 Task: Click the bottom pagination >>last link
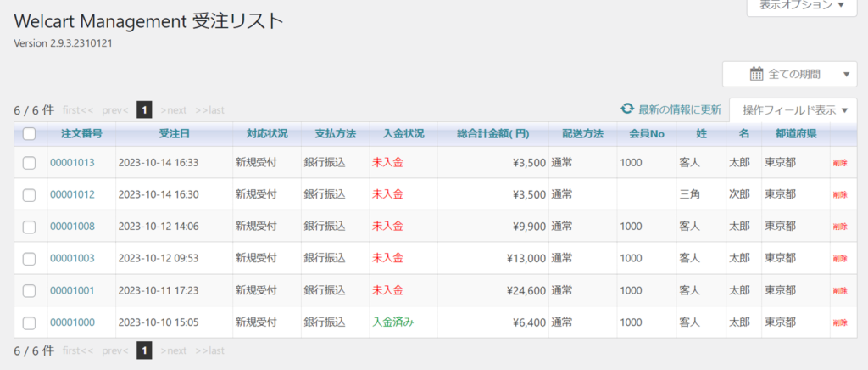click(x=209, y=350)
